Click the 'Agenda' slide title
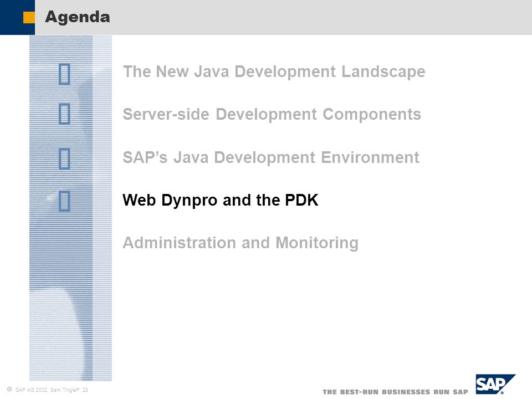 78,17
